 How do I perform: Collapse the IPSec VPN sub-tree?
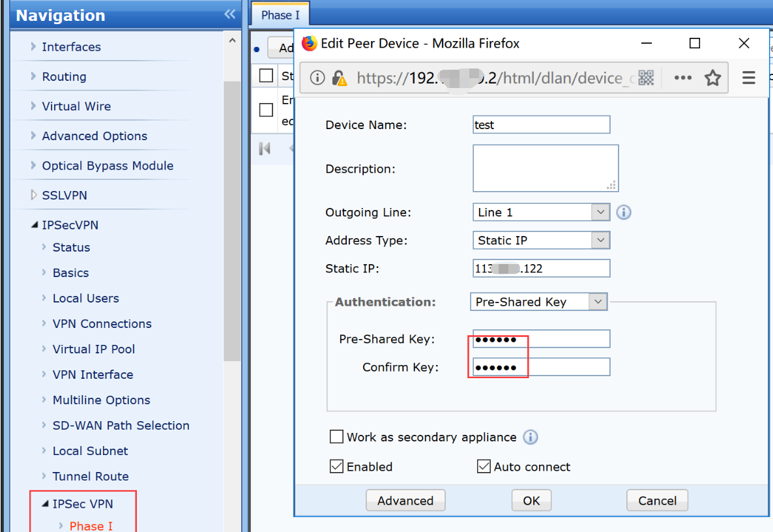(x=46, y=503)
